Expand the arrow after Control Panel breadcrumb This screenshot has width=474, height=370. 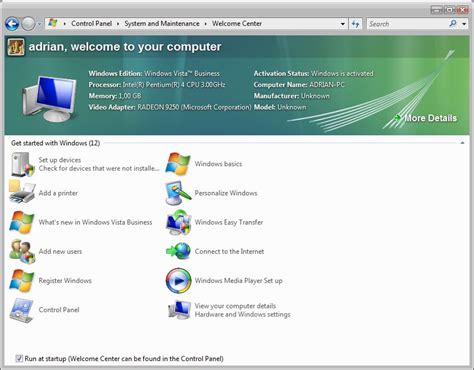tap(118, 24)
